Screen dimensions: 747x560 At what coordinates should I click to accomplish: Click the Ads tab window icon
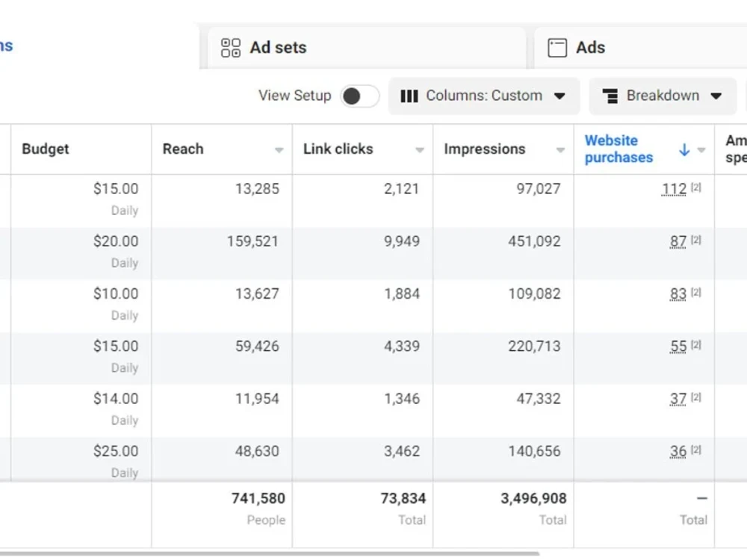point(557,48)
